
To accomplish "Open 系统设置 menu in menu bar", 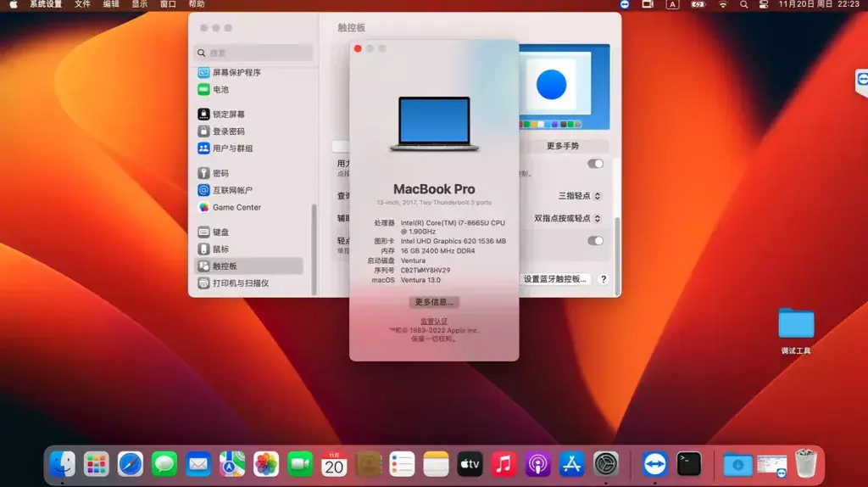I will [46, 4].
